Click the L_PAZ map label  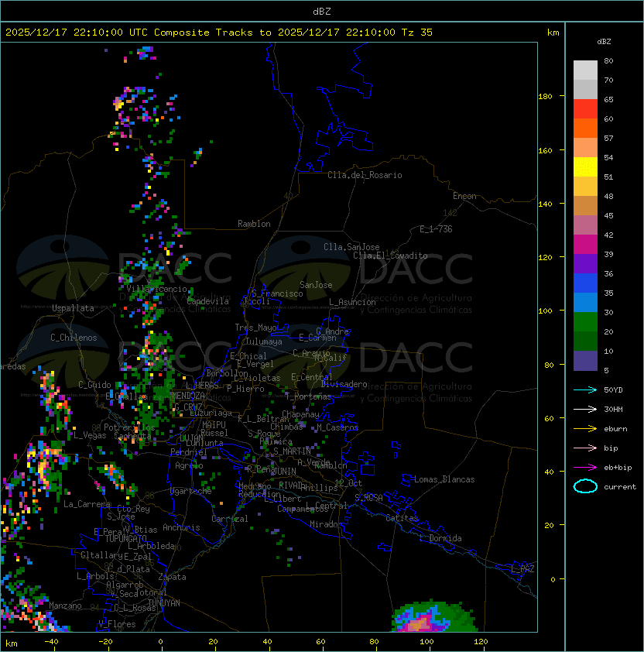coord(522,569)
